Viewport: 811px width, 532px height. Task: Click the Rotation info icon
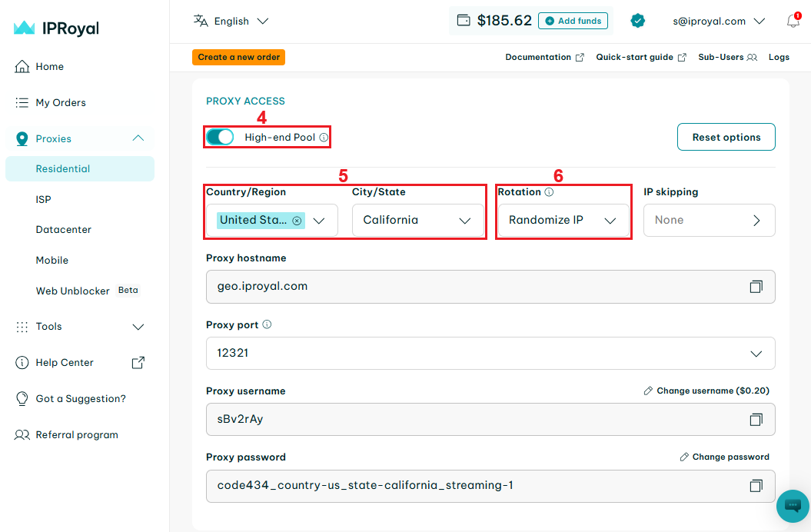[549, 192]
